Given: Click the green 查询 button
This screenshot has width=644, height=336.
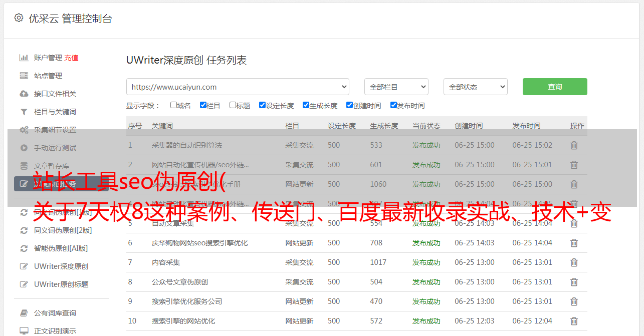Looking at the screenshot, I should (555, 87).
